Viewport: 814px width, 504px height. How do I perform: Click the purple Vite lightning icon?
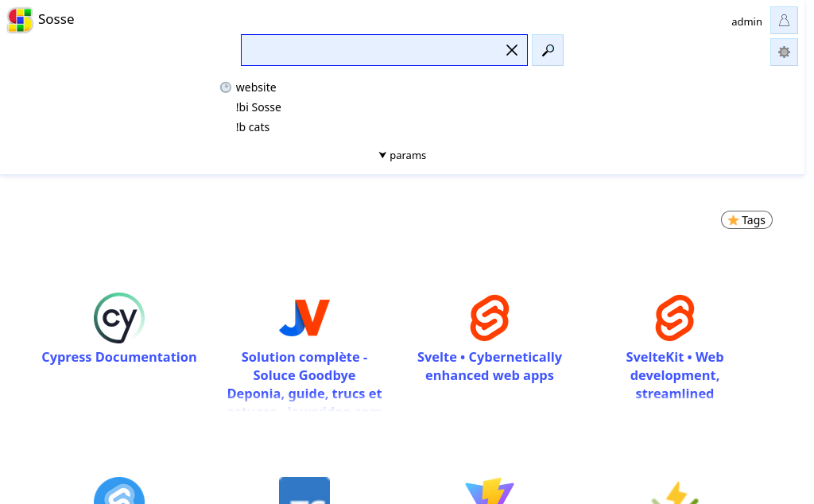click(490, 491)
